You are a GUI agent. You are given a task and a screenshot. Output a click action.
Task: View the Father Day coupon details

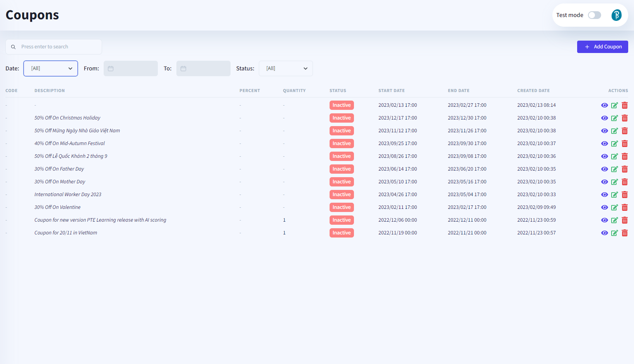(x=604, y=169)
